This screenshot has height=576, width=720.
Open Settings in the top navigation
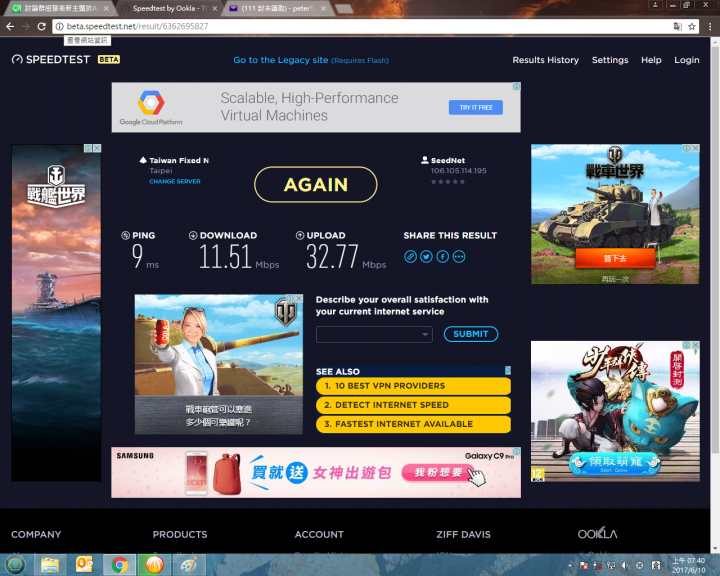point(610,60)
